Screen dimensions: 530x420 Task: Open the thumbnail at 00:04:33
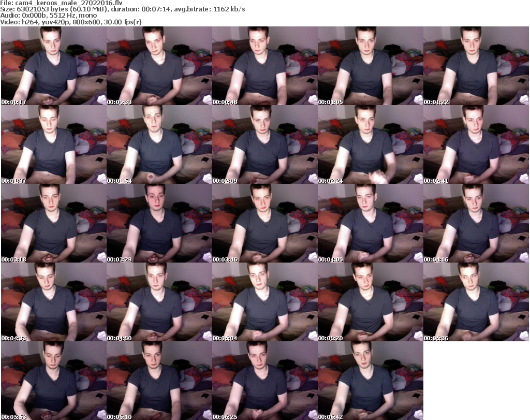pyautogui.click(x=53, y=302)
